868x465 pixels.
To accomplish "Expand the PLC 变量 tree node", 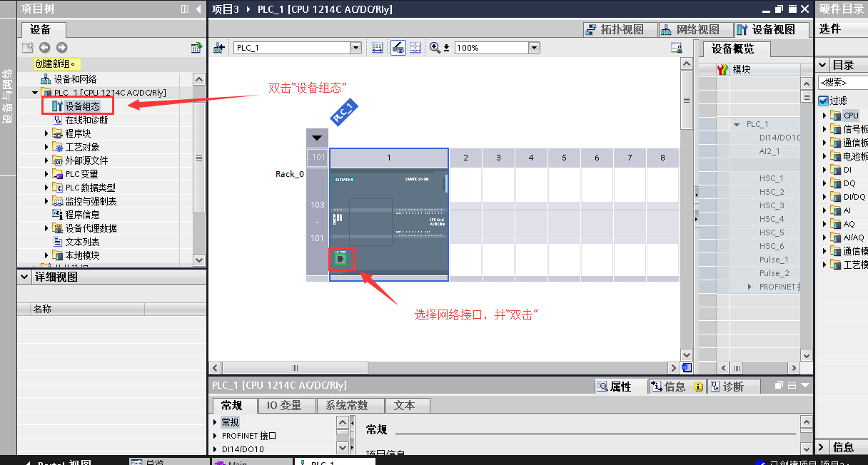I will [47, 174].
